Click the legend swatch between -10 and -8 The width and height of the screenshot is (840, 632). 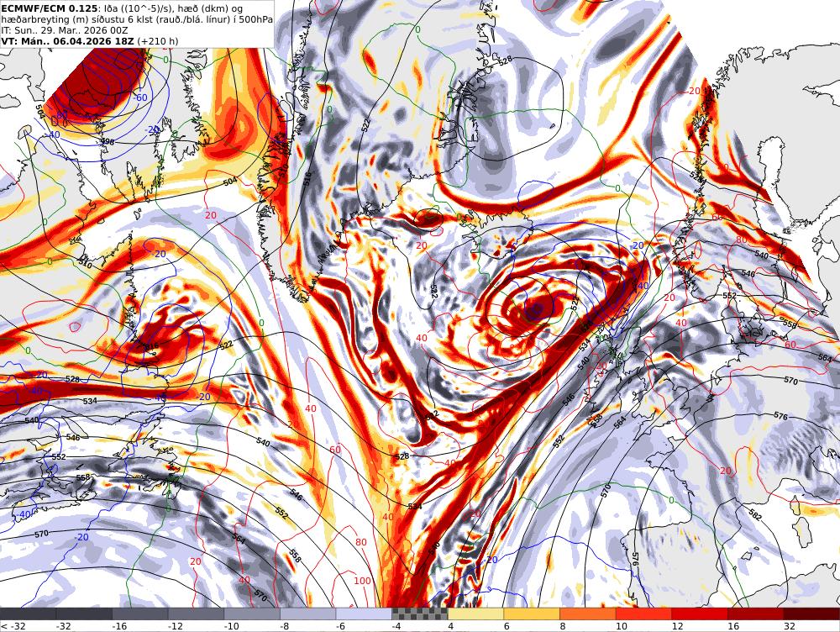point(252,614)
